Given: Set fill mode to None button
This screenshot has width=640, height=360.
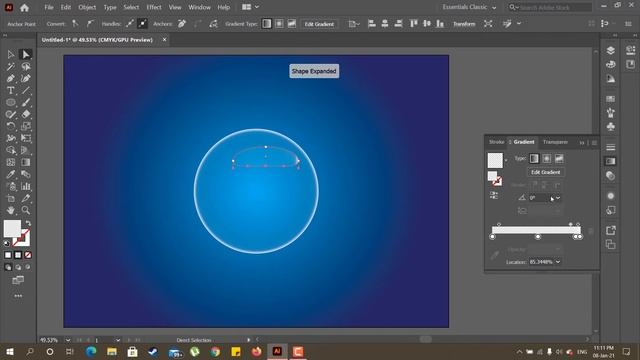Looking at the screenshot, I should click(x=28, y=255).
